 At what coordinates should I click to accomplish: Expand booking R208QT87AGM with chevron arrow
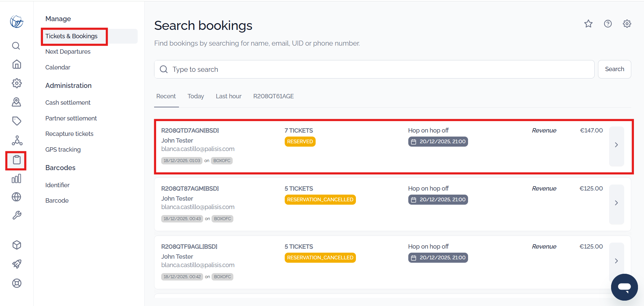pyautogui.click(x=616, y=203)
